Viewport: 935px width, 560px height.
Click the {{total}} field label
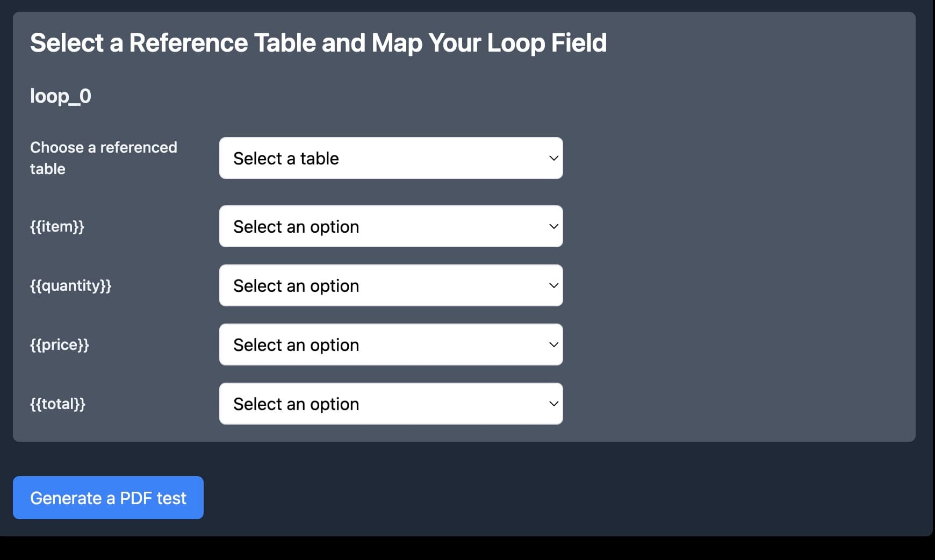point(57,404)
